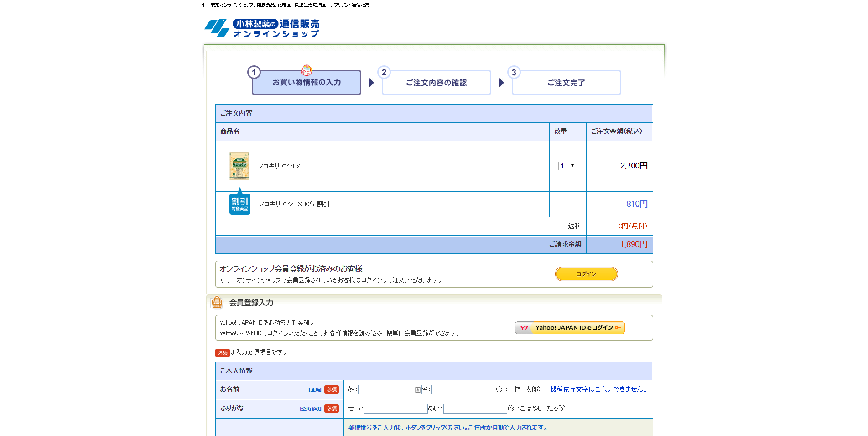Click the ご本人情報 section header

point(434,371)
